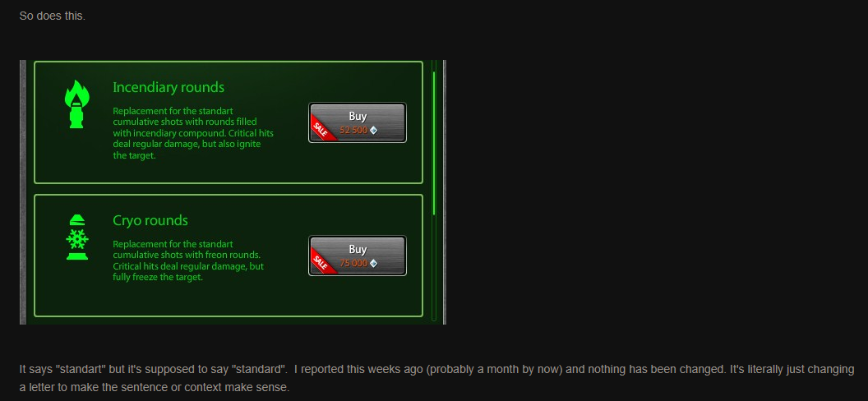This screenshot has width=868, height=401.
Task: Click the green scrollbar thumb in the shop list
Action: (434, 143)
